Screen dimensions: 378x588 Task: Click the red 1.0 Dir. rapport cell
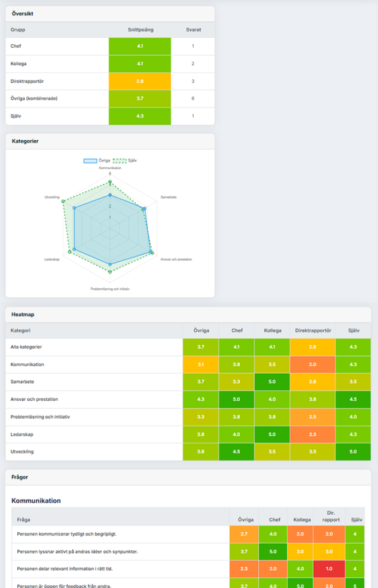329,570
